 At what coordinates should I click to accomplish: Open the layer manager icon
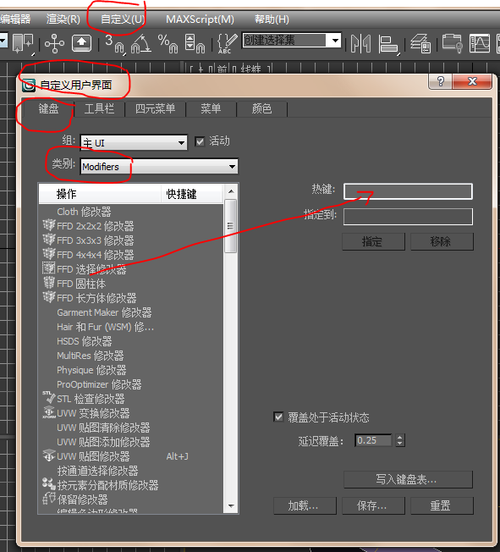pos(421,44)
